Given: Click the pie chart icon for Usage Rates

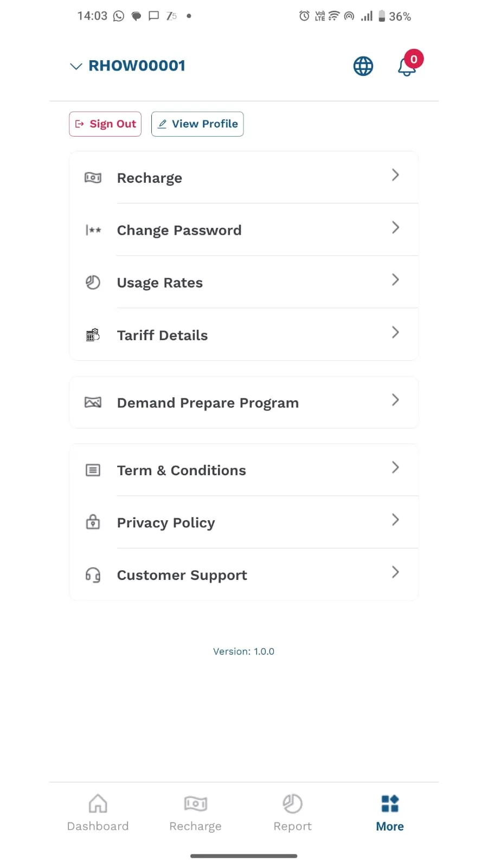Looking at the screenshot, I should tap(93, 283).
